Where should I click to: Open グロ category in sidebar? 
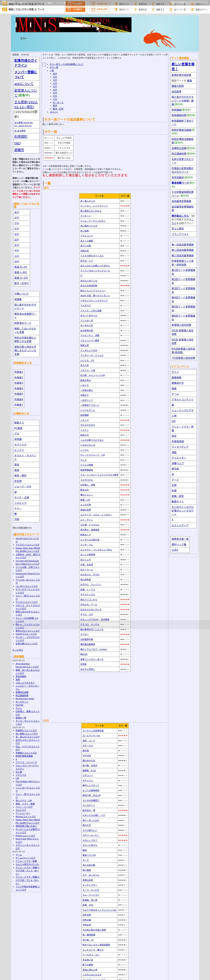[x=16, y=434]
